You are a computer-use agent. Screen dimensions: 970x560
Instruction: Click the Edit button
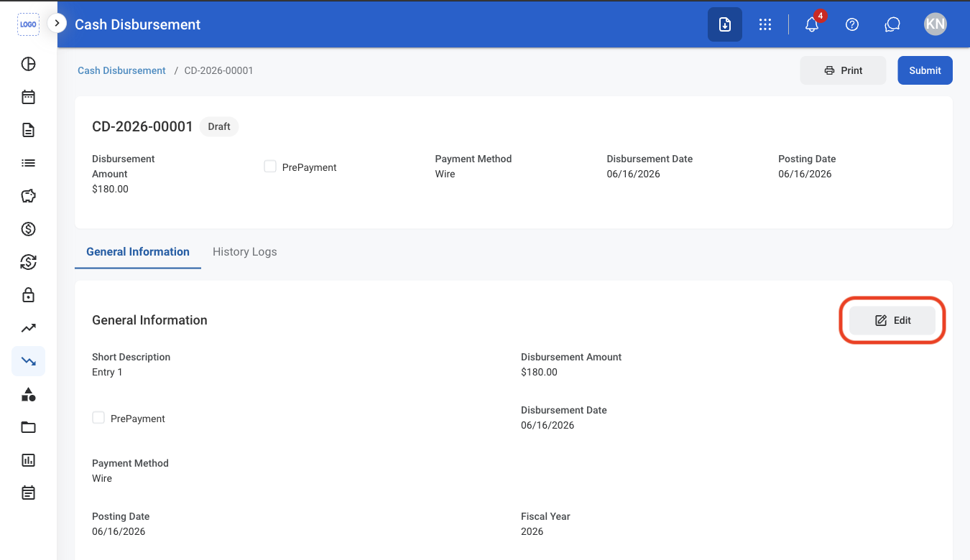click(892, 320)
